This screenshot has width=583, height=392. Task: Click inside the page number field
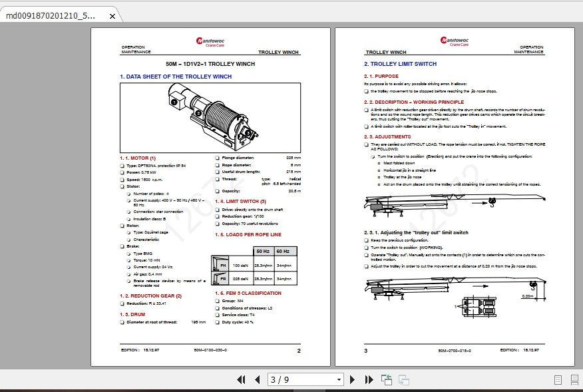click(293, 379)
